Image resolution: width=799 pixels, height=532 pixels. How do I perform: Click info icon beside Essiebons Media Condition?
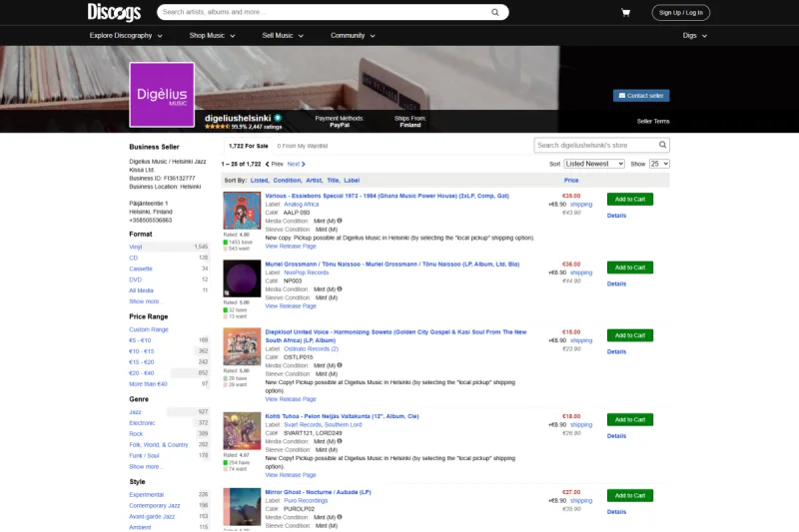click(x=340, y=221)
